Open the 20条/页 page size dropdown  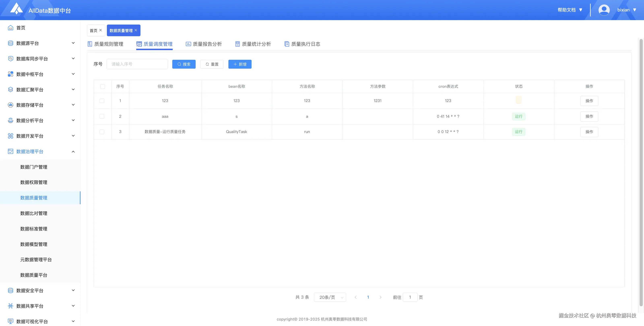tap(330, 297)
